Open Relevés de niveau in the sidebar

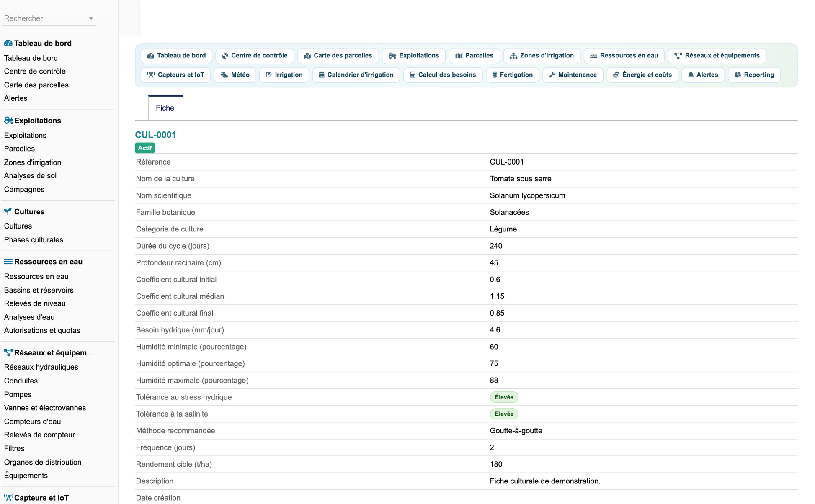35,303
